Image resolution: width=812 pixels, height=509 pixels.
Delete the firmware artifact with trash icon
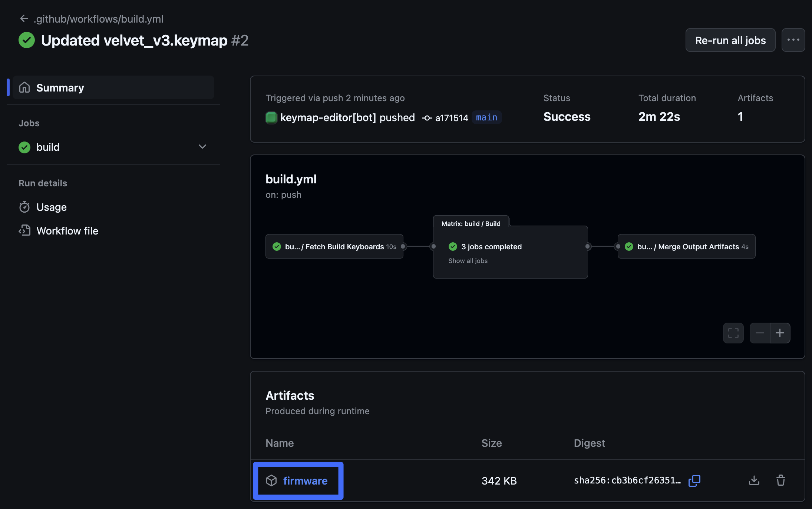tap(781, 480)
